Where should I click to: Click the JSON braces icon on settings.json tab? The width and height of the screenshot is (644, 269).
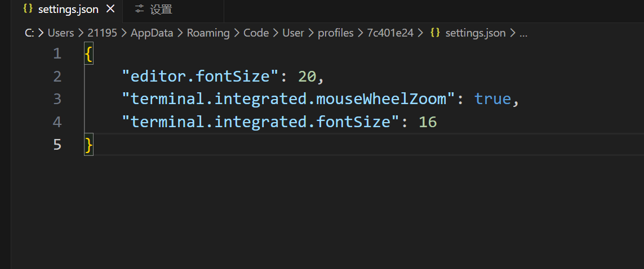[28, 8]
